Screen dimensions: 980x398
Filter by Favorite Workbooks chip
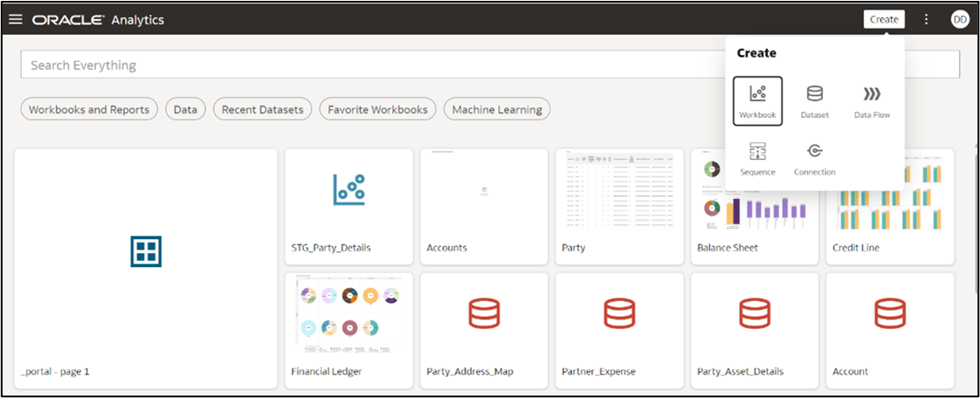coord(377,109)
